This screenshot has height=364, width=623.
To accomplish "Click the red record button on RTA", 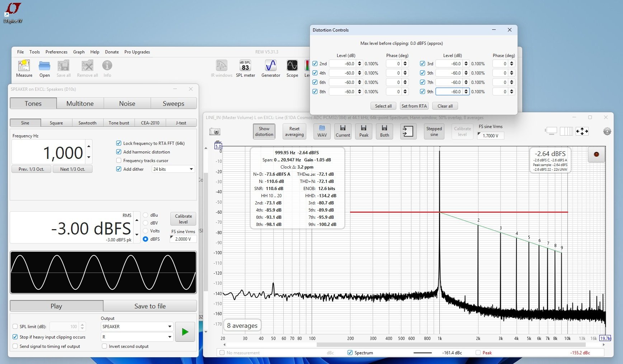I will coord(596,154).
